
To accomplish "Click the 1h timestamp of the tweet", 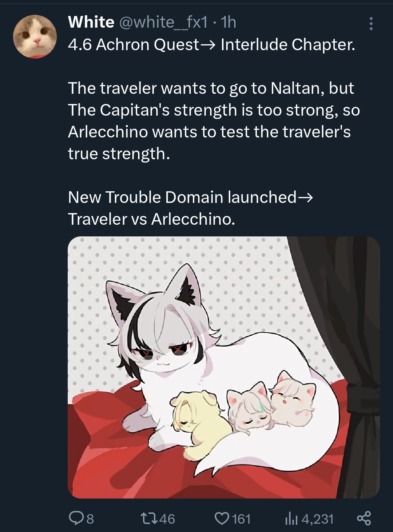I will pos(229,23).
